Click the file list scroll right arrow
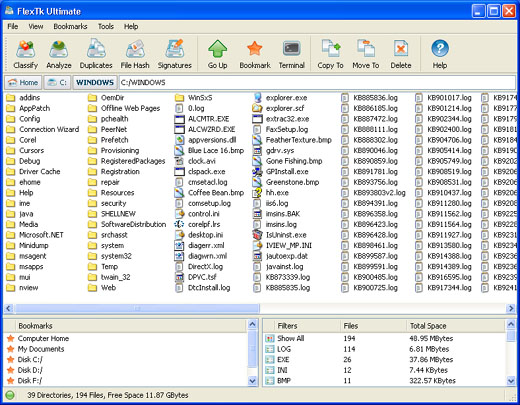This screenshot has width=520, height=405. tap(510, 308)
